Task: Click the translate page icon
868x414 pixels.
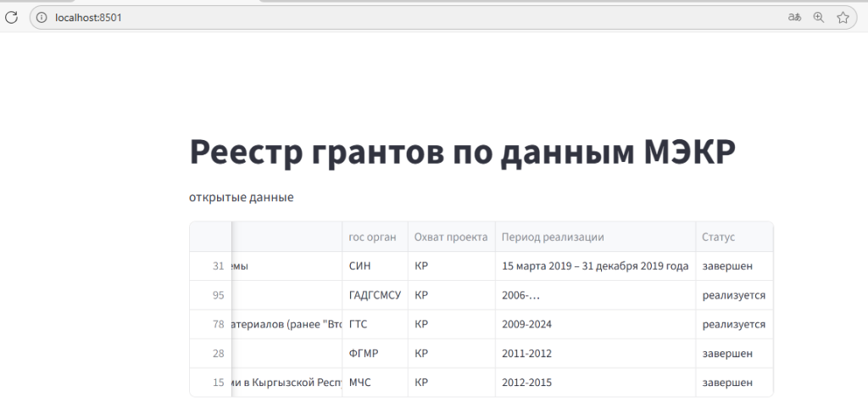Action: (794, 17)
